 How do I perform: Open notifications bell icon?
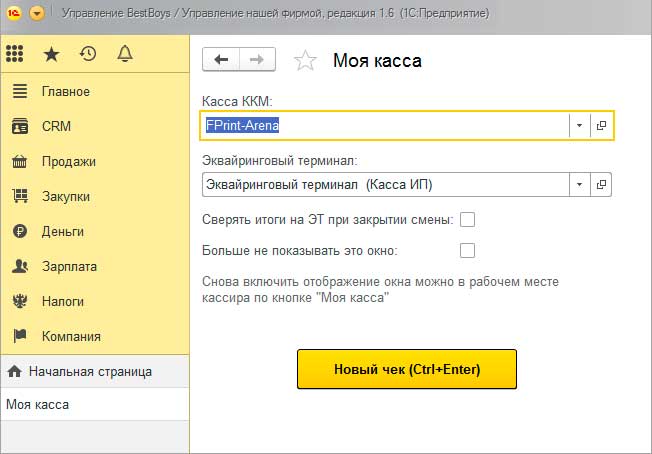(125, 54)
